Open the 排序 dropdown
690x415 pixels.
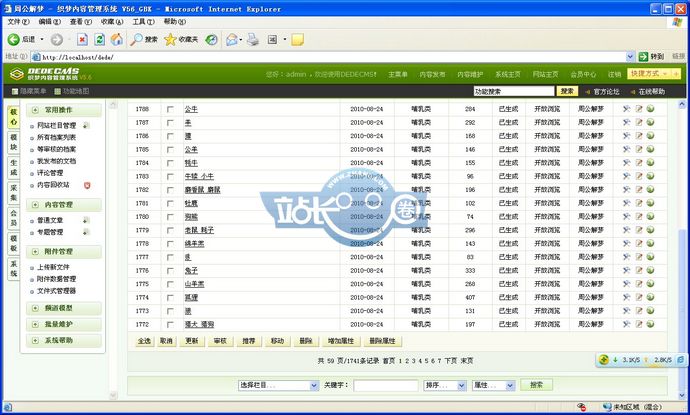click(445, 386)
